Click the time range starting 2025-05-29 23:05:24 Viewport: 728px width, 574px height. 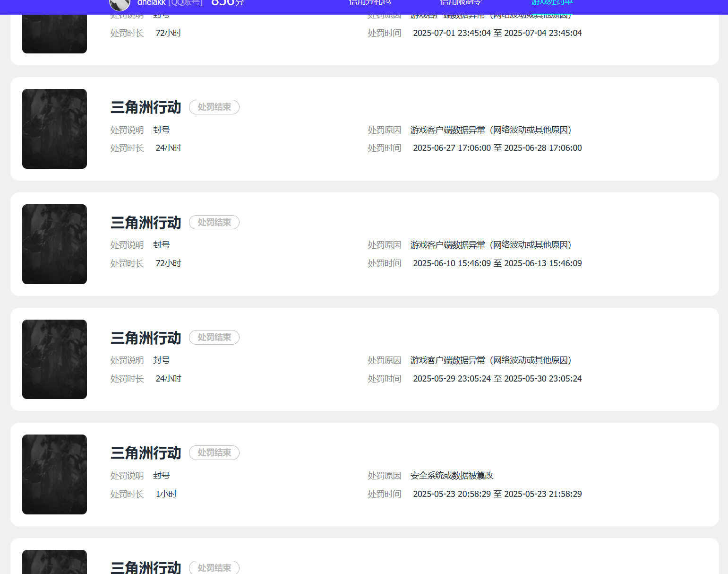pos(497,379)
